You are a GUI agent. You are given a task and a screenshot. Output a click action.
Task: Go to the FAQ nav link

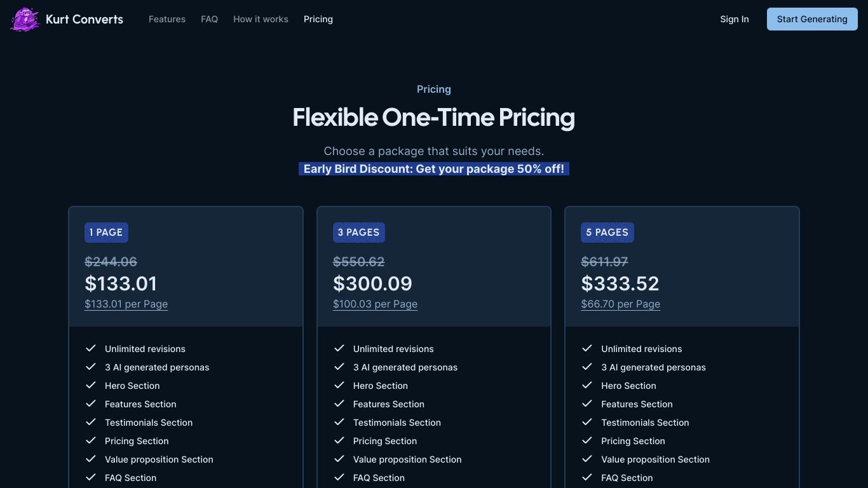pyautogui.click(x=209, y=19)
